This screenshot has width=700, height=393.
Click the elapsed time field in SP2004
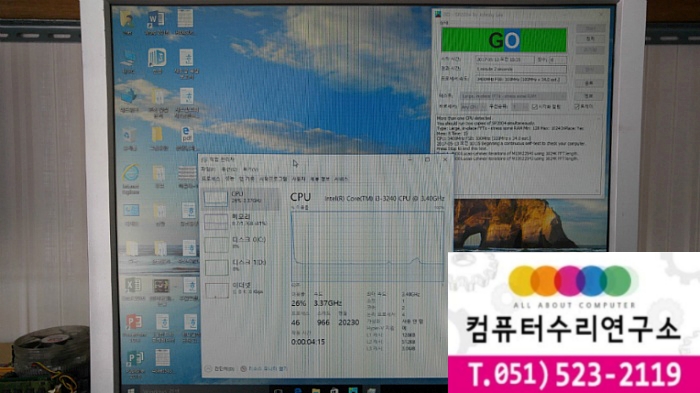(521, 69)
